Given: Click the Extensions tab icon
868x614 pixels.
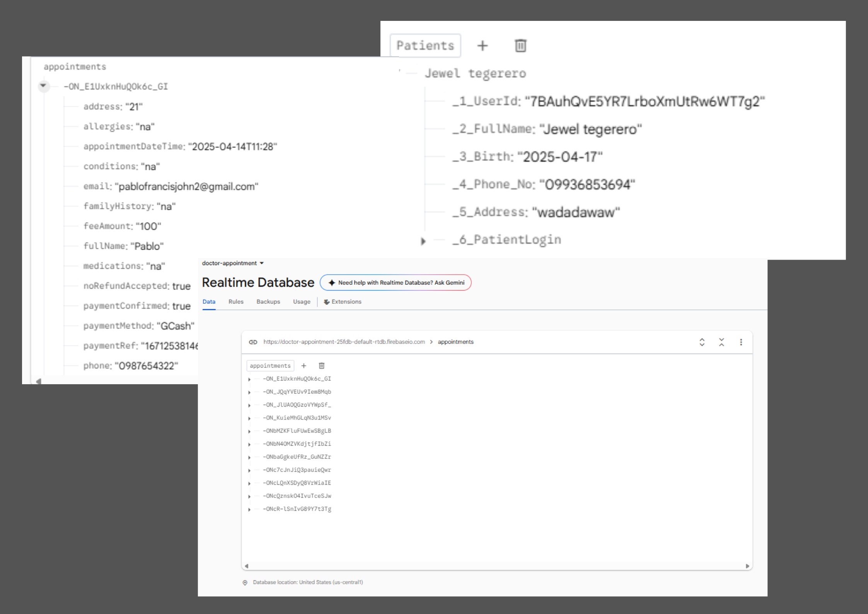Looking at the screenshot, I should click(x=327, y=302).
